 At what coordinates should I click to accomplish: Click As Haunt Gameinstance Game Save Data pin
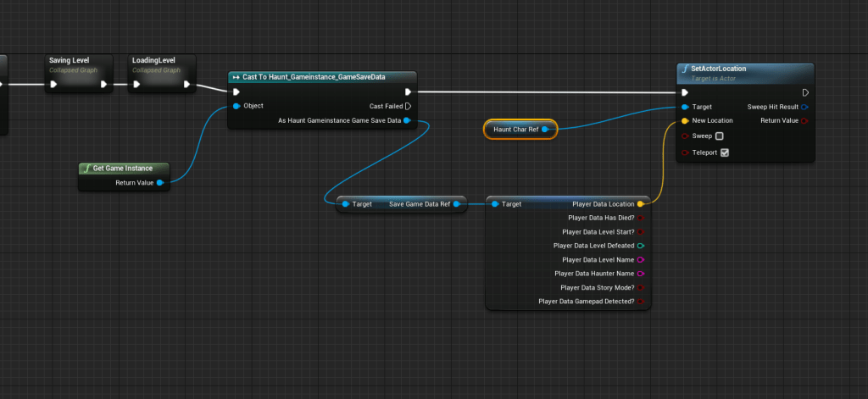pyautogui.click(x=408, y=121)
